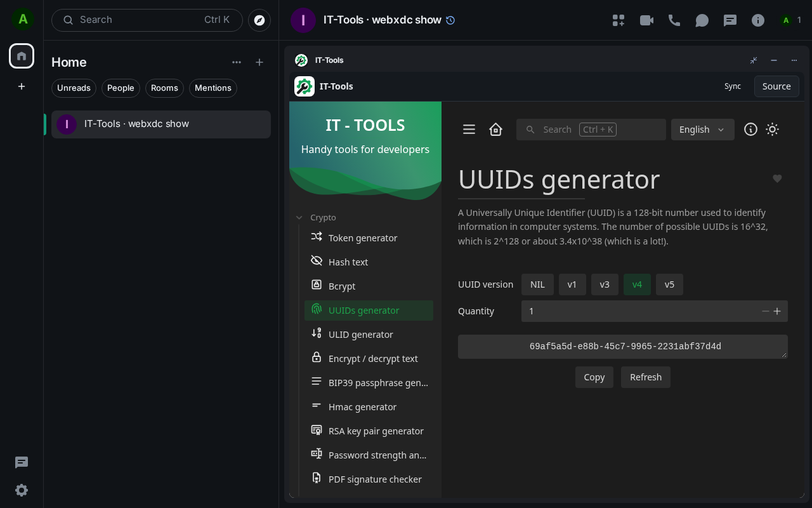Toggle the IT-Tools hamburger menu
Image resolution: width=812 pixels, height=508 pixels.
click(469, 130)
